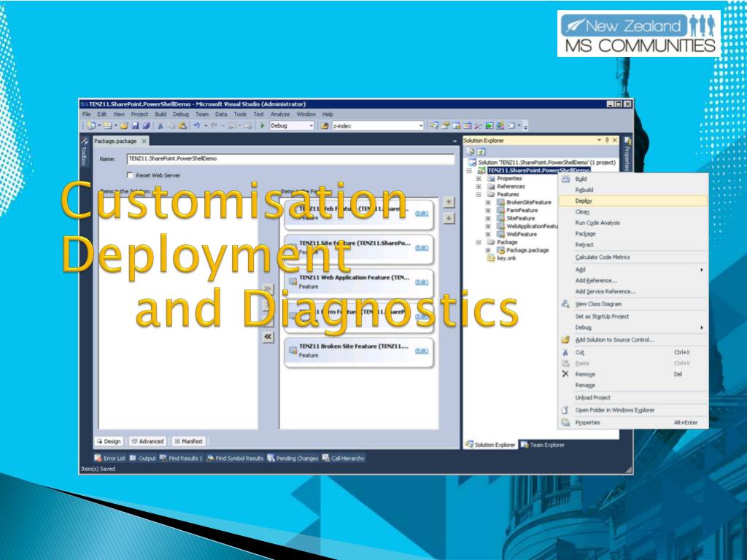Click the key.snk file icon
The height and width of the screenshot is (560, 747).
pos(491,258)
